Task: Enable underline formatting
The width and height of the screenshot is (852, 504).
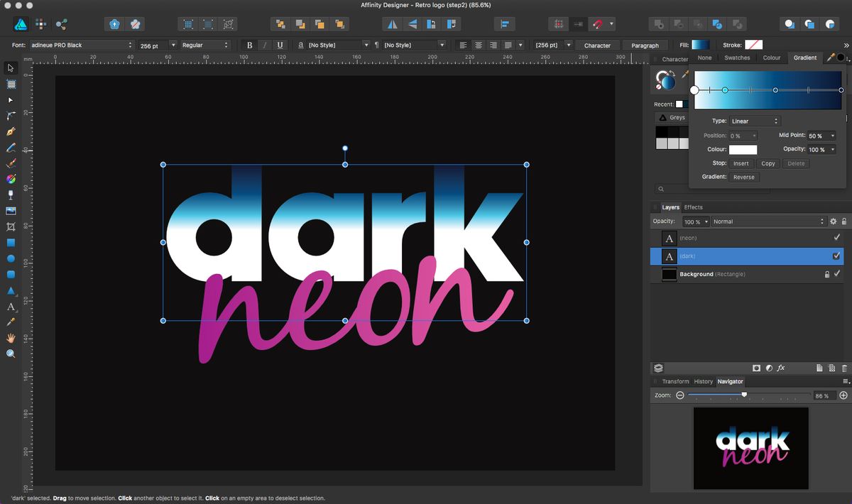Action: click(280, 45)
